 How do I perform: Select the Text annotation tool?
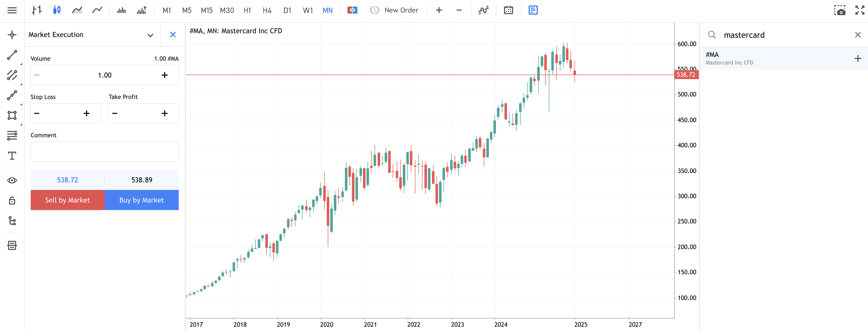click(12, 156)
